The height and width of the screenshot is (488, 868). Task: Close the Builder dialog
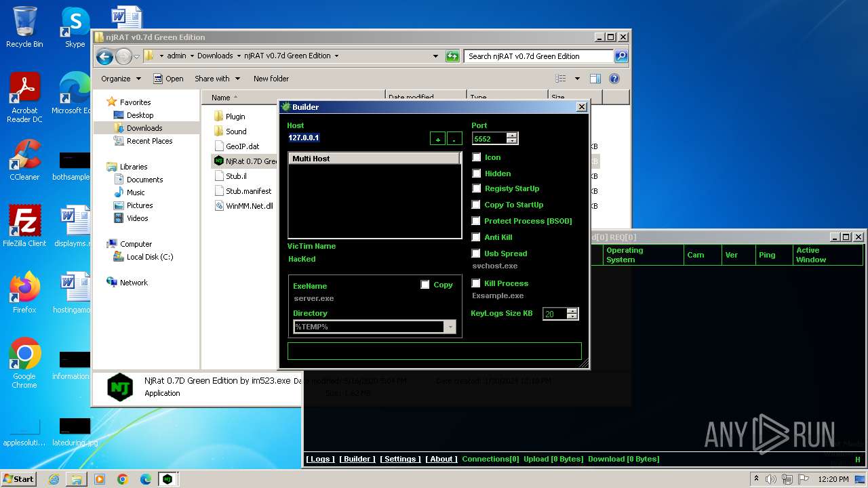581,107
